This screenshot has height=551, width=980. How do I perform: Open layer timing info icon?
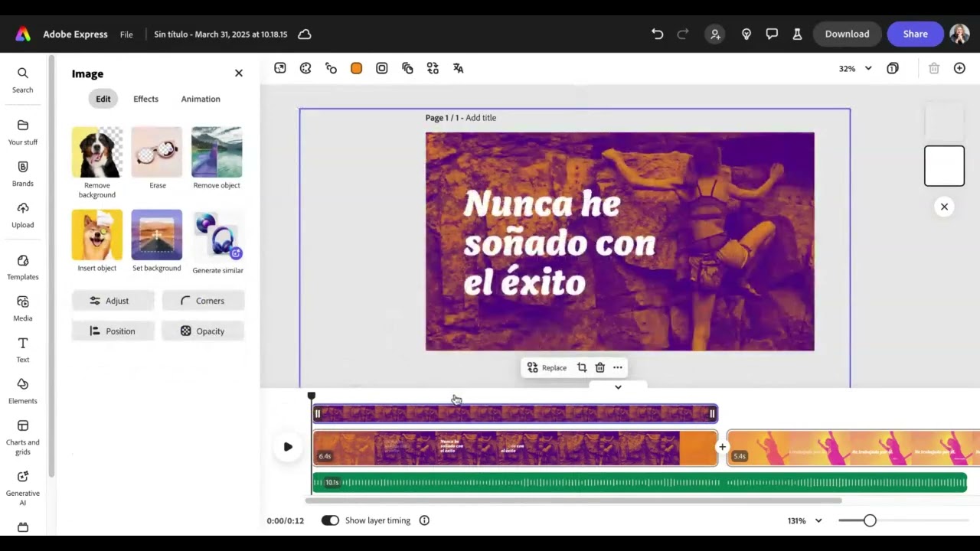tap(424, 520)
